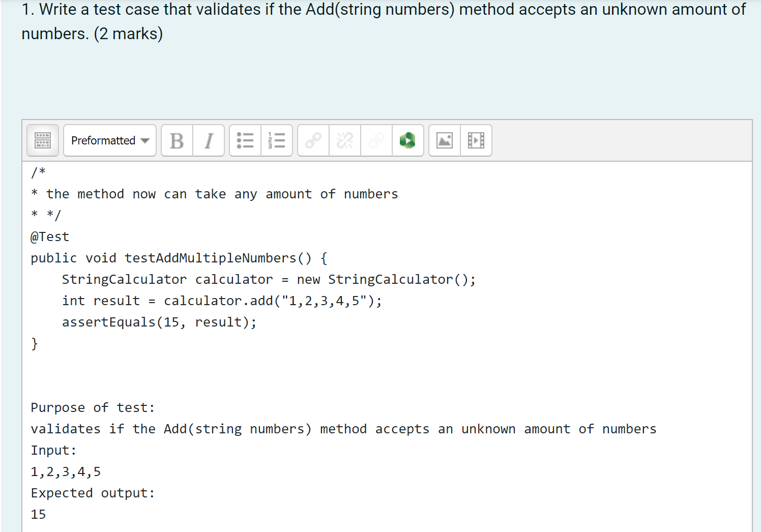Viewport: 761px width, 532px height.
Task: Place cursor in the @Test annotation line
Action: 50,237
